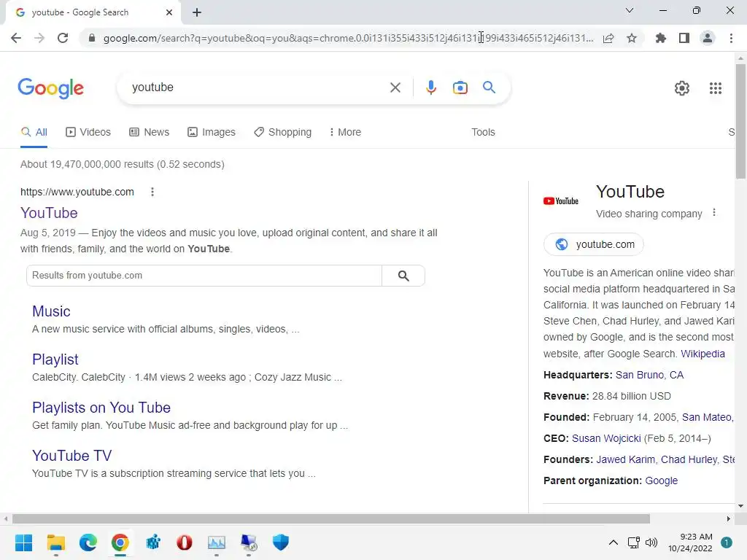Open the Susan Wojcicki link
This screenshot has width=747, height=560.
click(606, 438)
